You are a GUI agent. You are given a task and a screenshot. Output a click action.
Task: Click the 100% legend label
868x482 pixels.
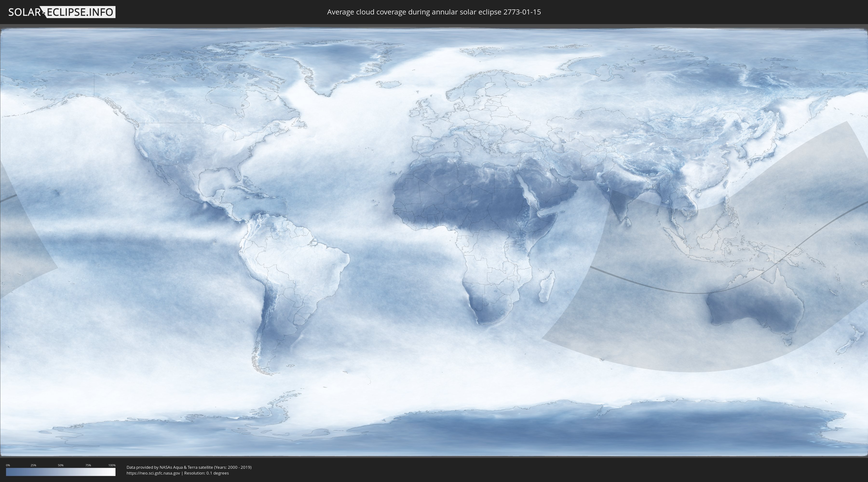(x=112, y=465)
